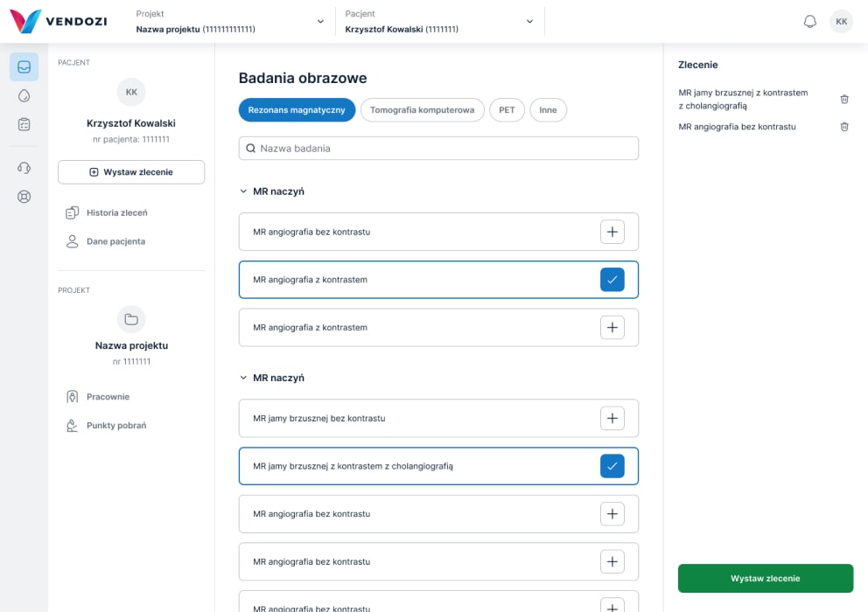
Task: Open the KK user avatar menu
Action: [841, 22]
